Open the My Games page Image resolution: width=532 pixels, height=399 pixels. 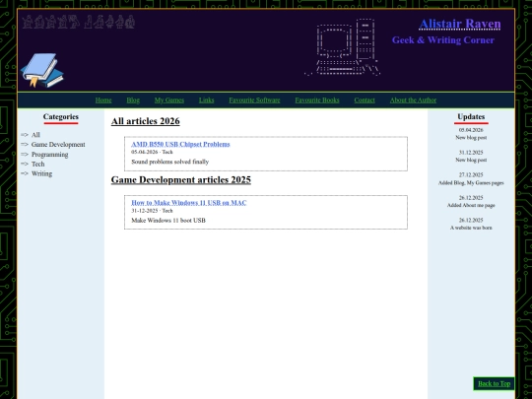click(x=169, y=100)
